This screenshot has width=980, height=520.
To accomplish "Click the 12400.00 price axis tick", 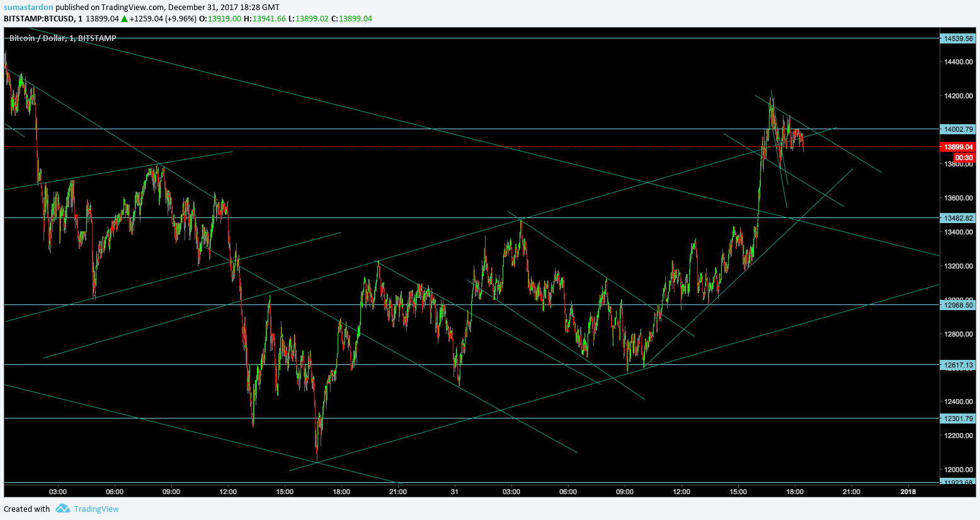I will tap(958, 402).
